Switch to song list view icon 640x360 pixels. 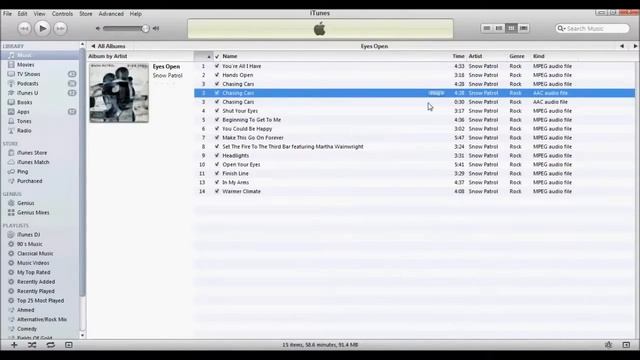point(487,28)
